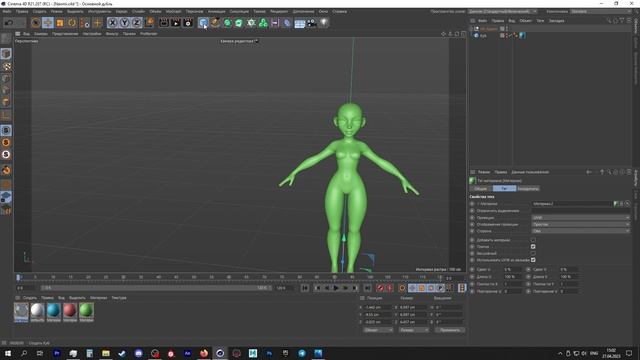Open the layout dropdown at top right
The height and width of the screenshot is (360, 640).
click(601, 11)
